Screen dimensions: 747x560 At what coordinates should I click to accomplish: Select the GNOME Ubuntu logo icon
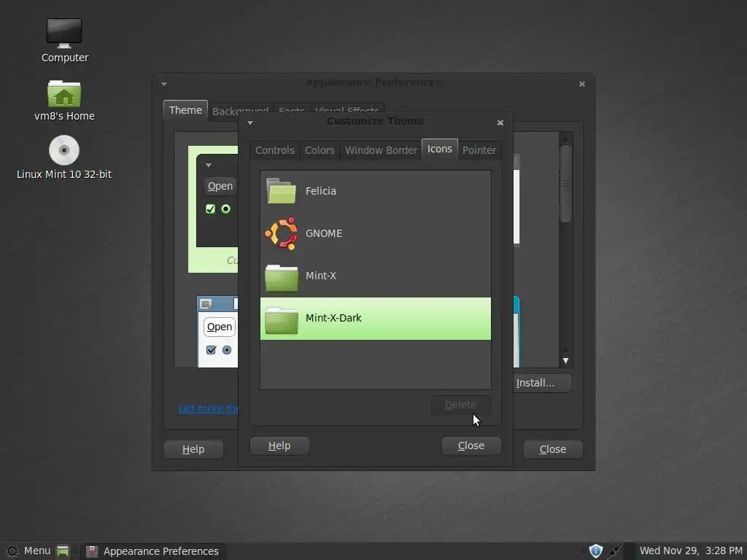tap(281, 233)
